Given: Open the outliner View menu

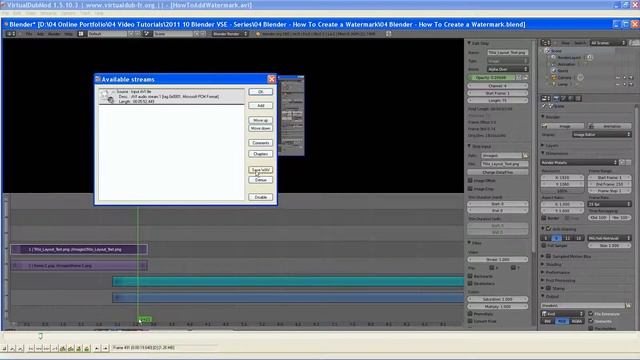Looking at the screenshot, I should tap(565, 43).
